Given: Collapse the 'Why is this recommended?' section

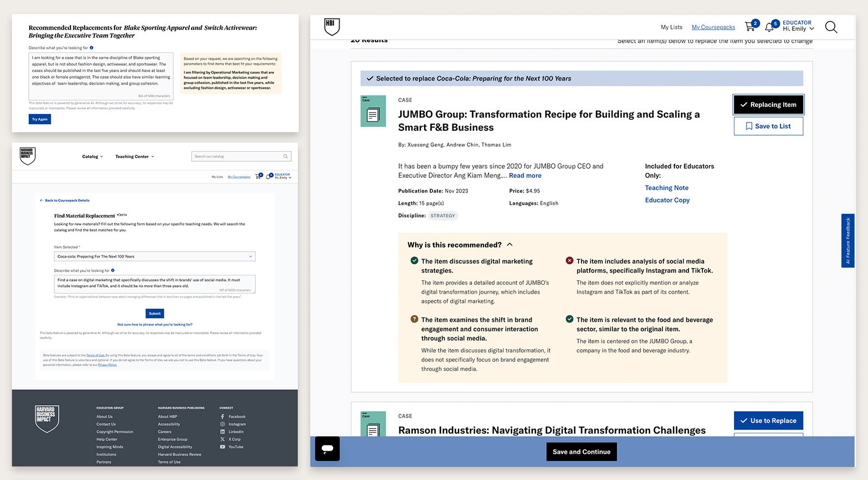Looking at the screenshot, I should [x=509, y=245].
